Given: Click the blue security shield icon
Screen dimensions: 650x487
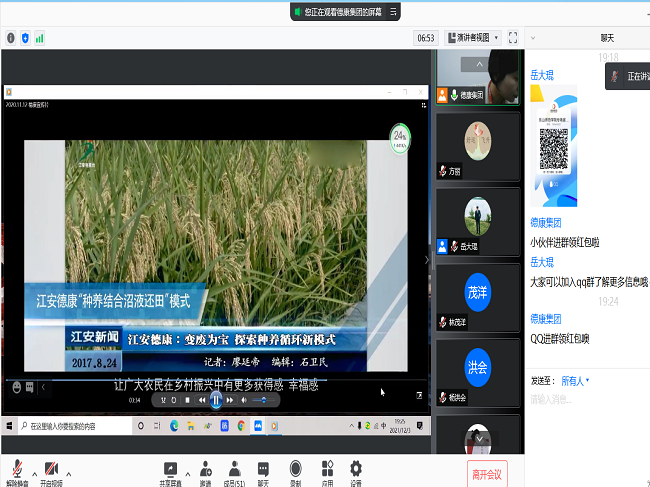Looking at the screenshot, I should 25,38.
